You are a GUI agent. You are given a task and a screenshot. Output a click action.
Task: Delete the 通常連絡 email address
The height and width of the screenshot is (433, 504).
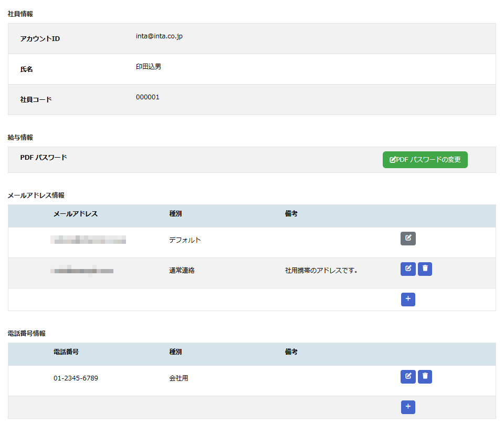pyautogui.click(x=425, y=269)
